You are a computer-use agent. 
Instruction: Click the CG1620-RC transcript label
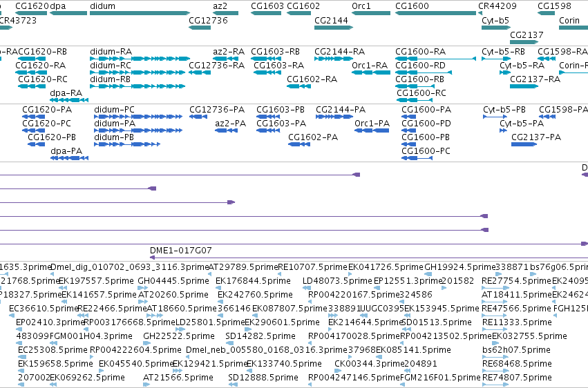point(43,79)
